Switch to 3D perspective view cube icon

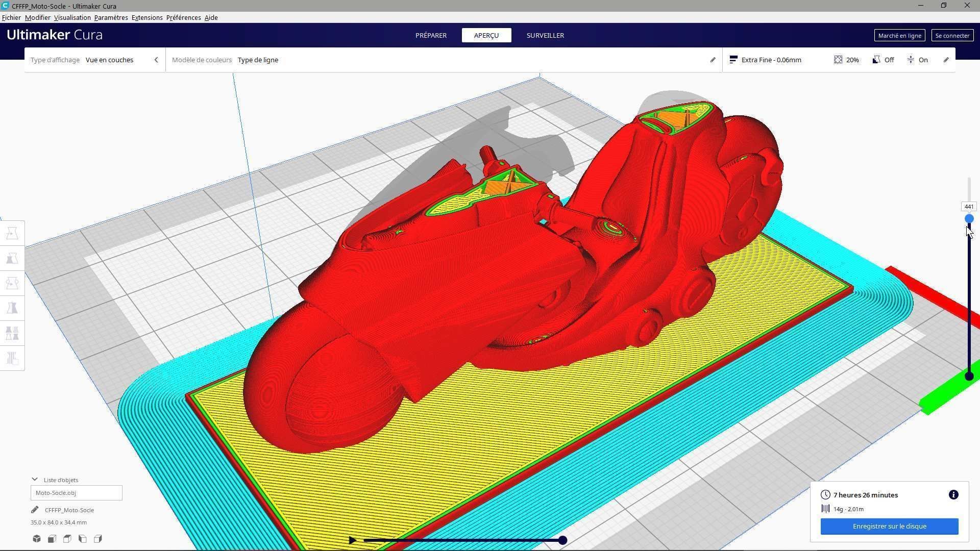point(37,539)
